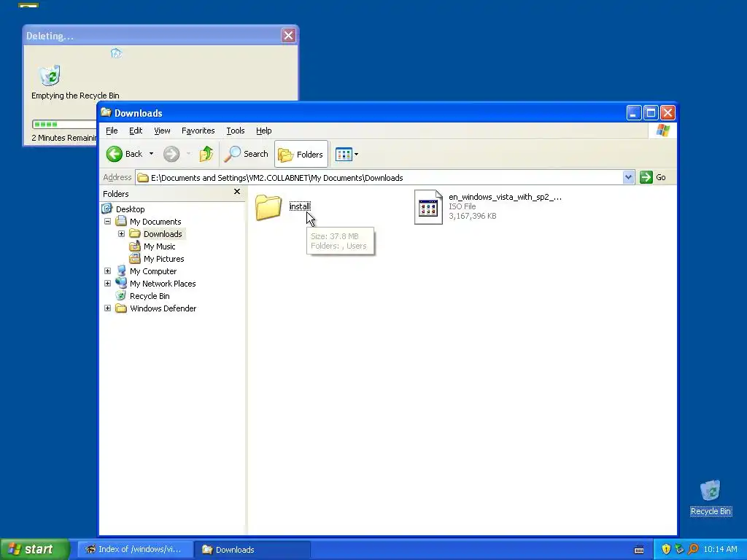Viewport: 747px width, 560px height.
Task: Click the My Documents icon in tree
Action: (121, 221)
